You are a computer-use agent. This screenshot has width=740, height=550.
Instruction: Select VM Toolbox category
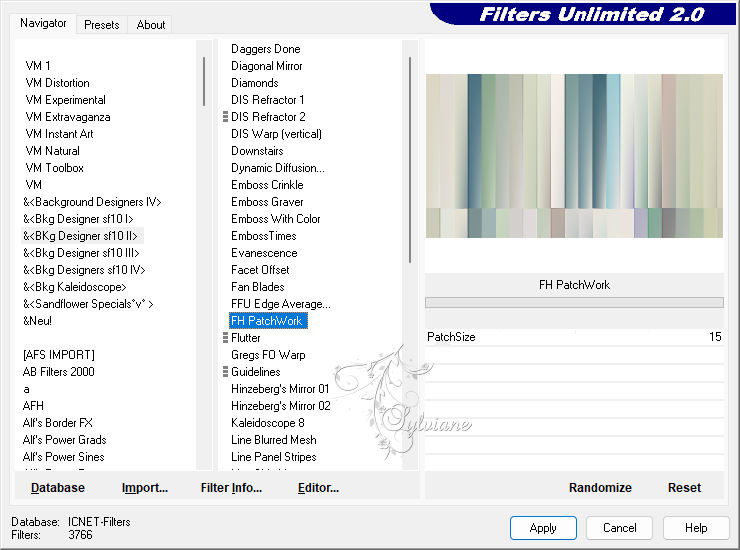[x=54, y=168]
